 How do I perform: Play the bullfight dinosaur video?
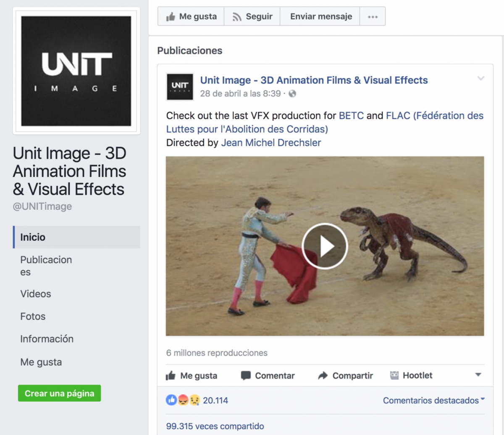(325, 246)
